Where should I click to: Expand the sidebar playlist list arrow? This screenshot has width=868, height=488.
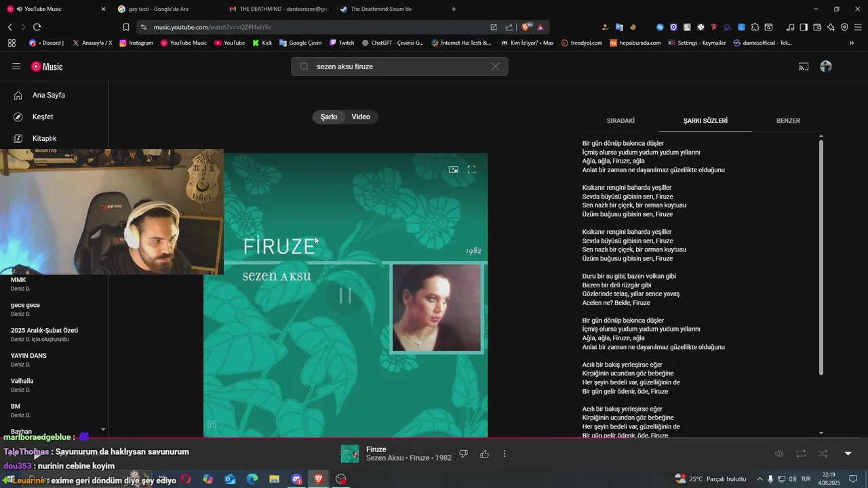[103, 430]
